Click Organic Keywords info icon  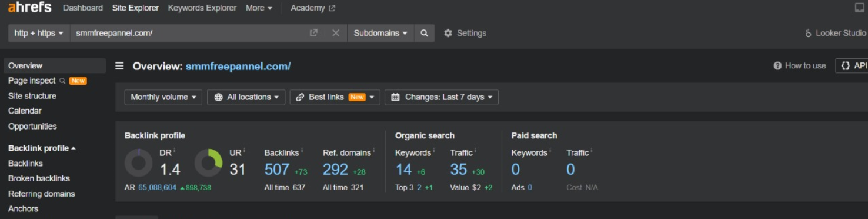click(x=433, y=151)
